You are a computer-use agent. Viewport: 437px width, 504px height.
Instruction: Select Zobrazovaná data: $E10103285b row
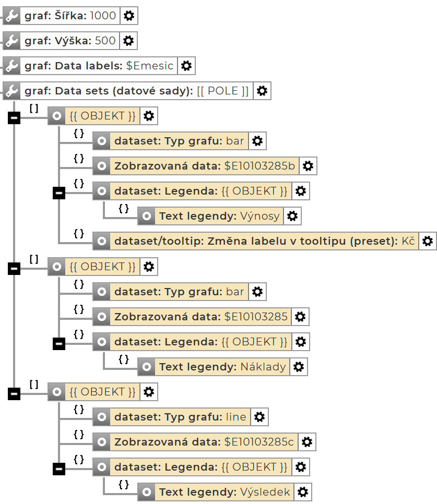click(204, 166)
